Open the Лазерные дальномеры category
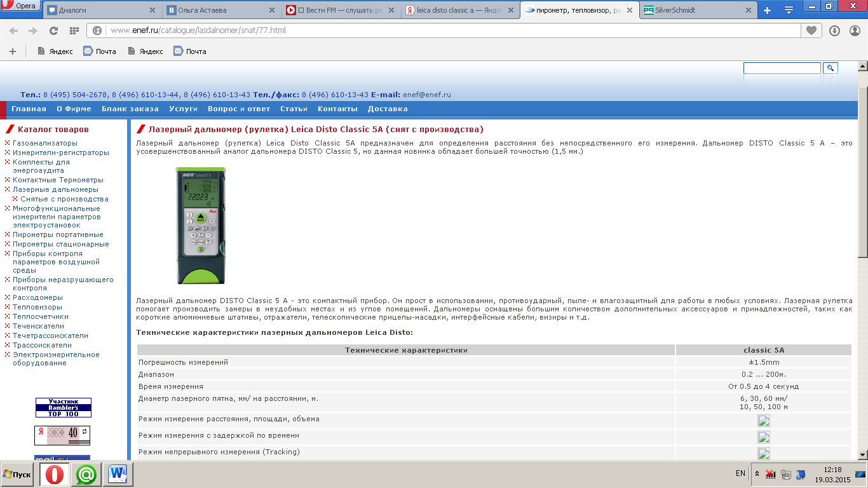This screenshot has height=488, width=868. (55, 189)
